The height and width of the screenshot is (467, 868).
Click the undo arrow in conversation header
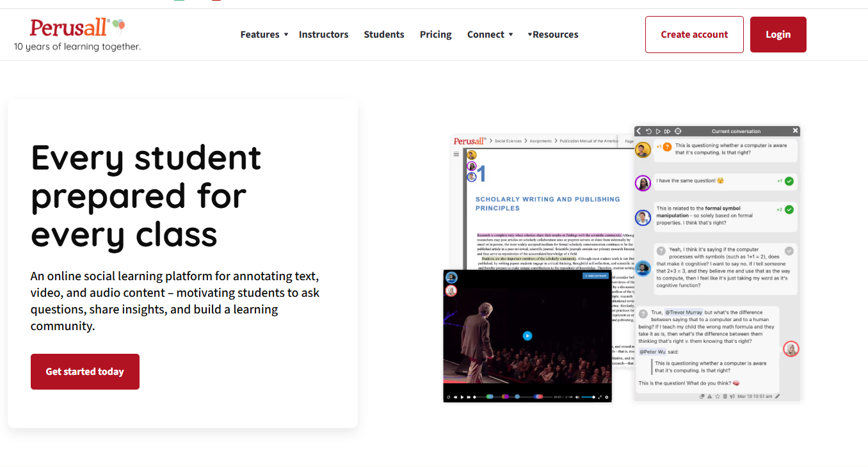coord(648,131)
